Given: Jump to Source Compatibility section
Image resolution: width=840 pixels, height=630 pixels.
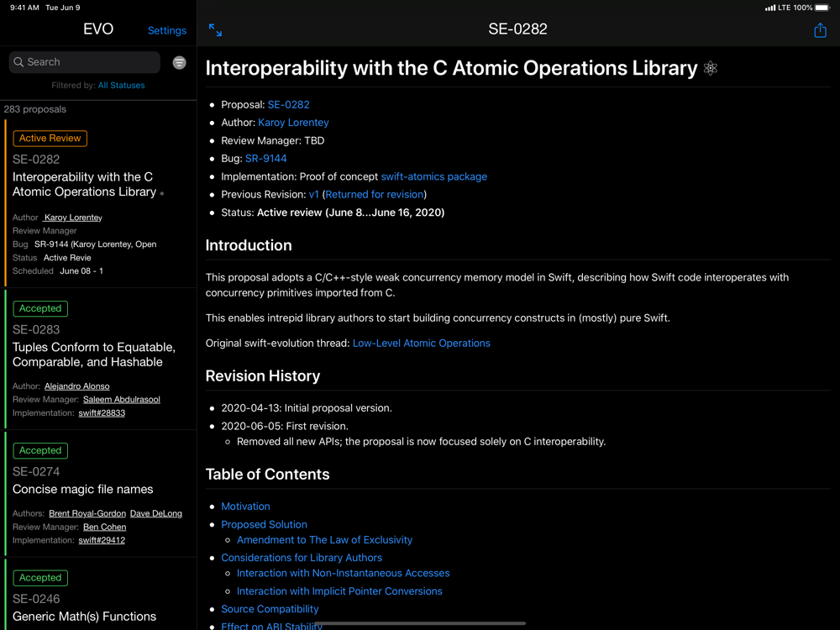Looking at the screenshot, I should (x=270, y=609).
